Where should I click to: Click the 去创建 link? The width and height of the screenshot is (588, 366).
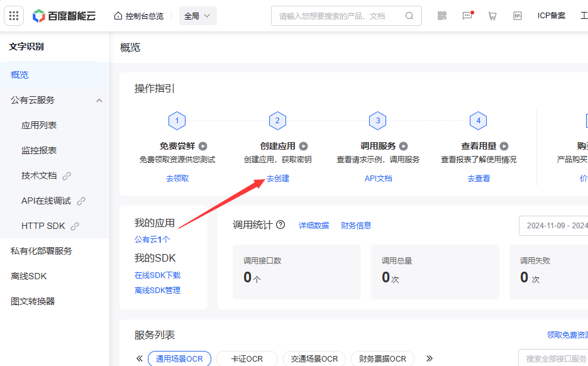coord(278,179)
